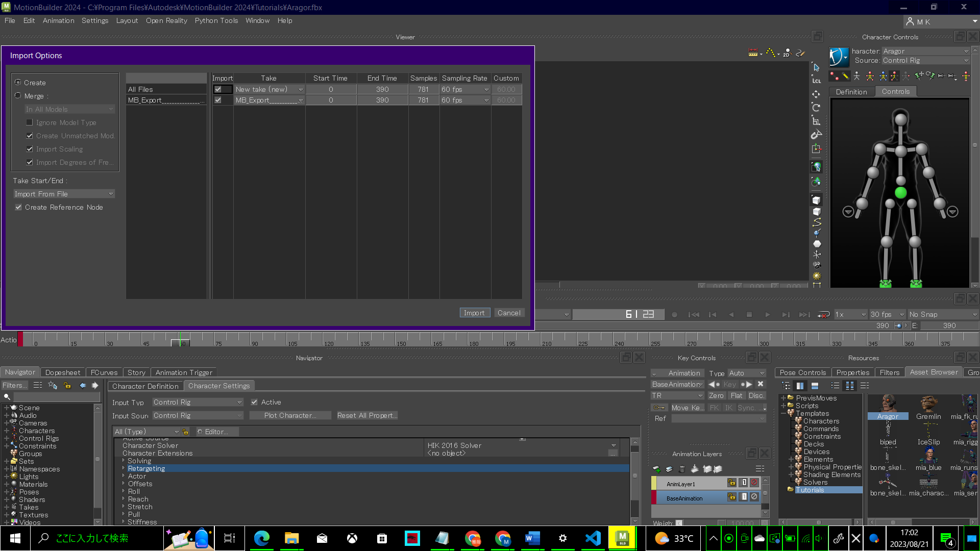Image resolution: width=980 pixels, height=551 pixels.
Task: Uncheck Create Reference Node
Action: point(18,207)
